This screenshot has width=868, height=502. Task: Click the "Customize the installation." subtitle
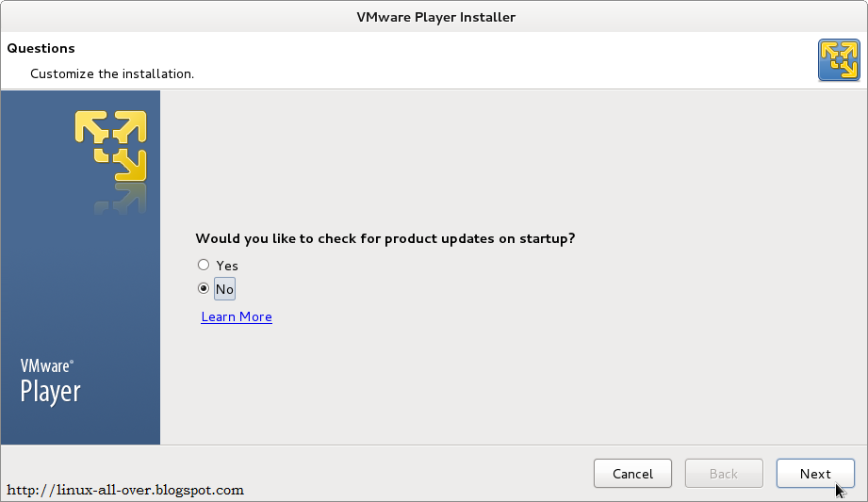[x=112, y=73]
